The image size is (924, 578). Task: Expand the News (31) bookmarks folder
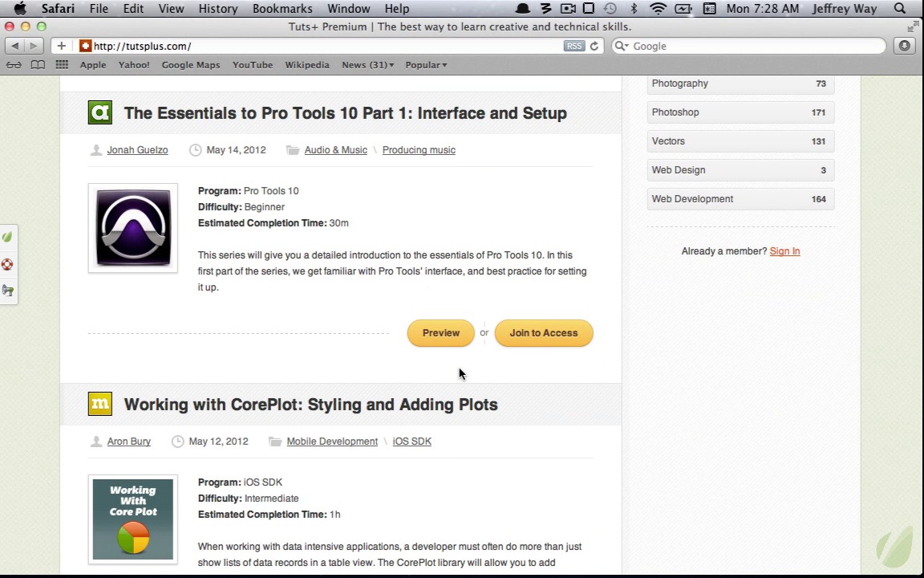click(367, 65)
